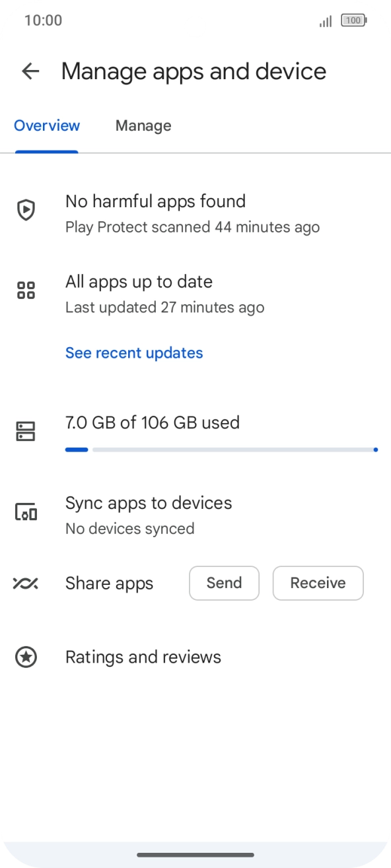391x868 pixels.
Task: Tap the apps grid icon
Action: coord(26,290)
